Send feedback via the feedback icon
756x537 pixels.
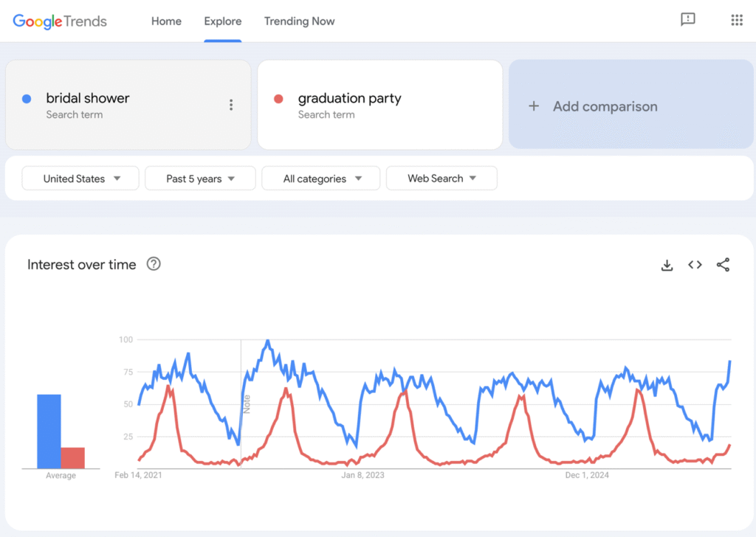(x=688, y=20)
